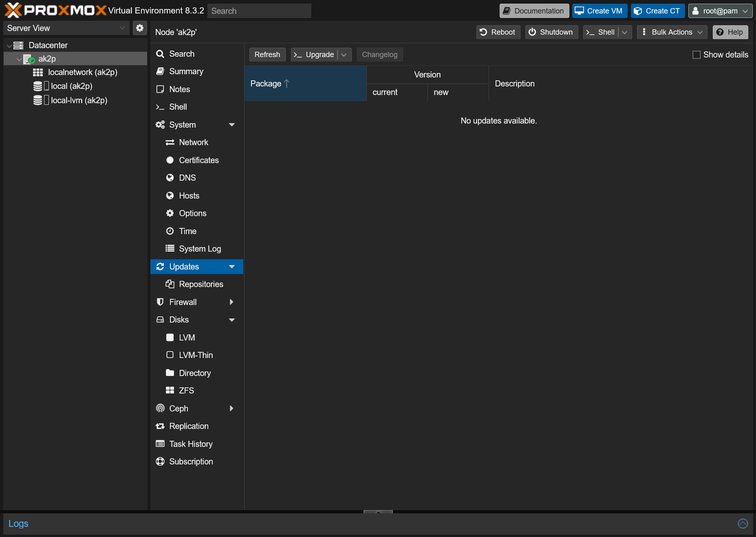Open the Shell dropdown arrow in node header
Viewport: 756px width, 537px height.
click(625, 32)
